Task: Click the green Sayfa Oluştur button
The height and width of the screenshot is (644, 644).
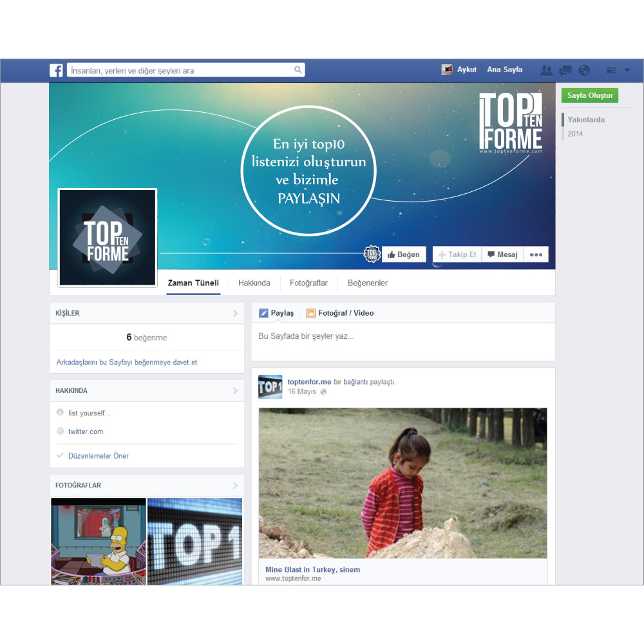Action: click(590, 95)
